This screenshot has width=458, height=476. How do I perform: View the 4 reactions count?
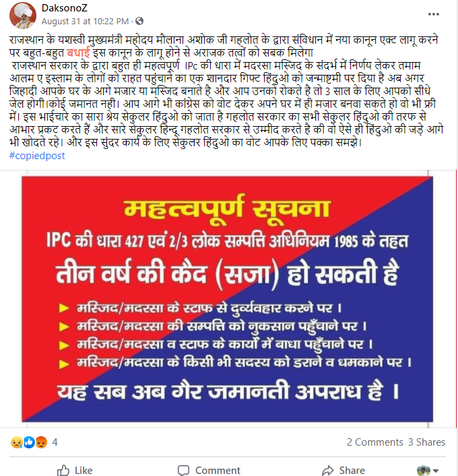point(55,442)
